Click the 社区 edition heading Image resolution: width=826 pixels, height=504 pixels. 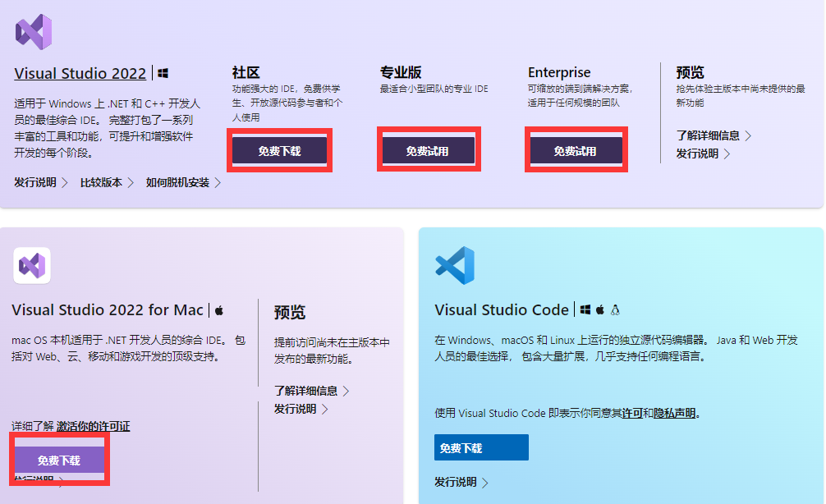coord(246,72)
